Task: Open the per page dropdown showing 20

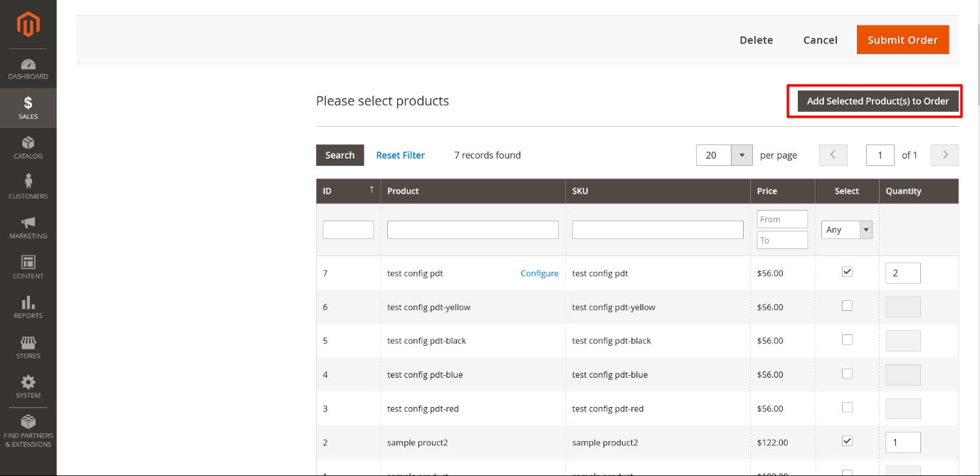Action: click(724, 154)
